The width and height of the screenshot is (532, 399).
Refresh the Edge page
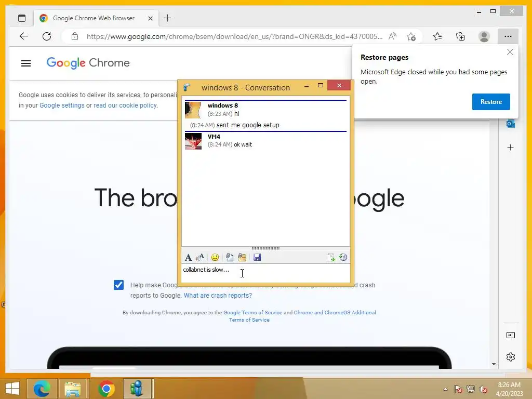47,36
